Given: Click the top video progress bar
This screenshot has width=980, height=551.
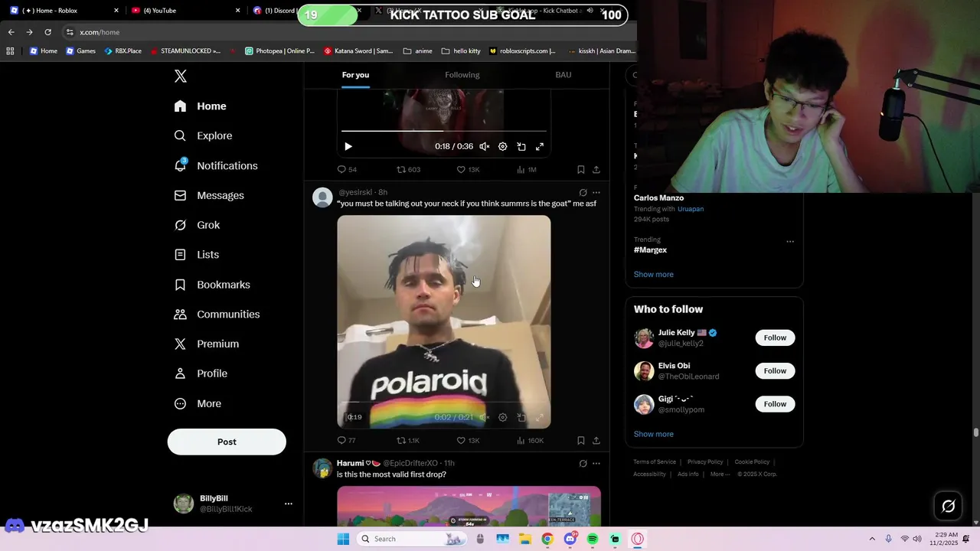Looking at the screenshot, I should (x=444, y=131).
